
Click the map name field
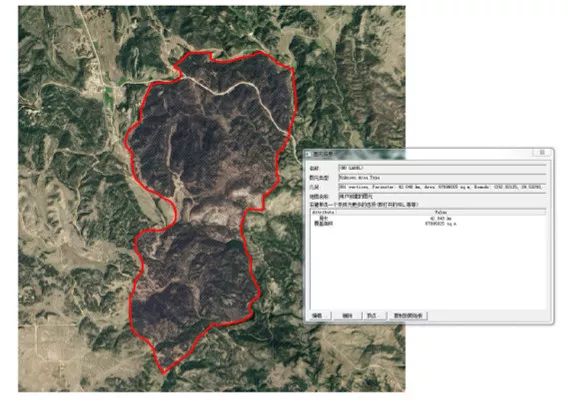(442, 196)
